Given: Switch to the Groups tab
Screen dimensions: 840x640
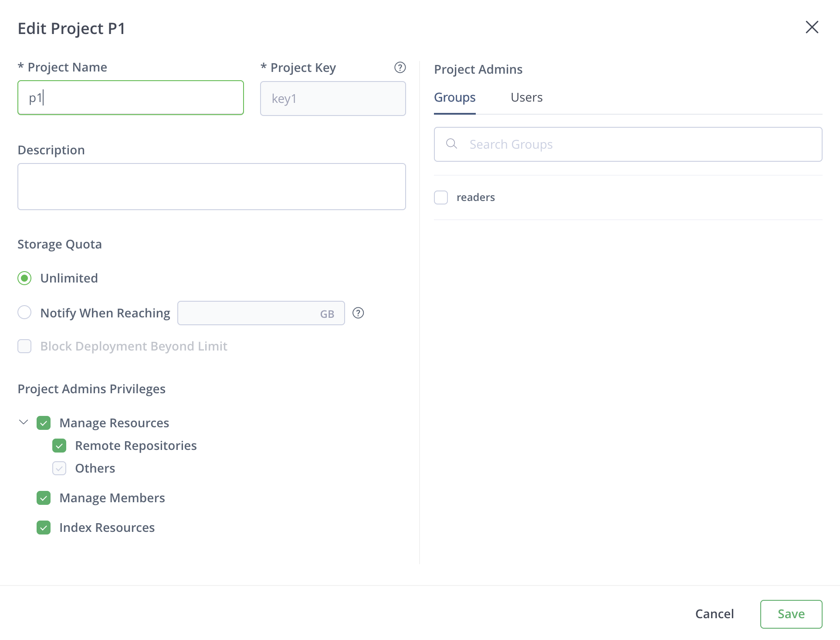Looking at the screenshot, I should [454, 97].
